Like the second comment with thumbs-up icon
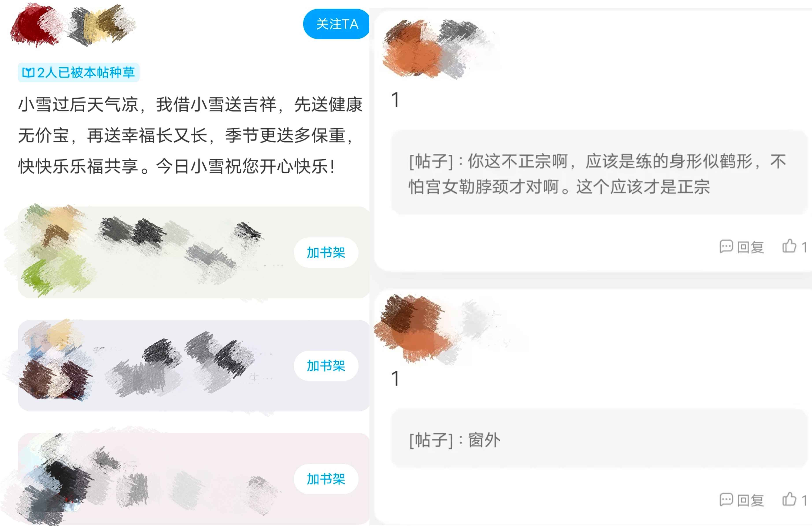The image size is (812, 526). (x=789, y=499)
